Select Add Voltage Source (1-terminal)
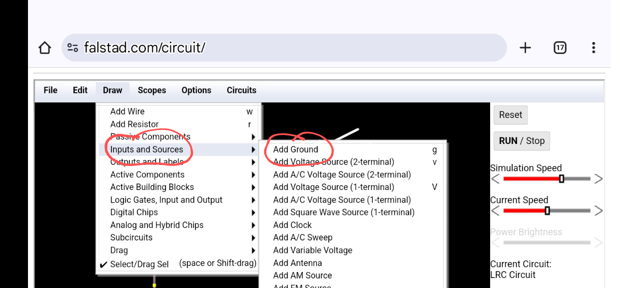Image resolution: width=644 pixels, height=288 pixels. 353,187
